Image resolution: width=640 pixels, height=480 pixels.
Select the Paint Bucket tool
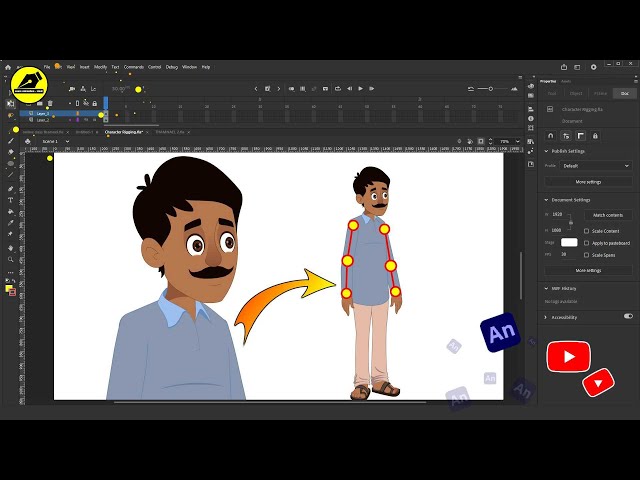(11, 211)
